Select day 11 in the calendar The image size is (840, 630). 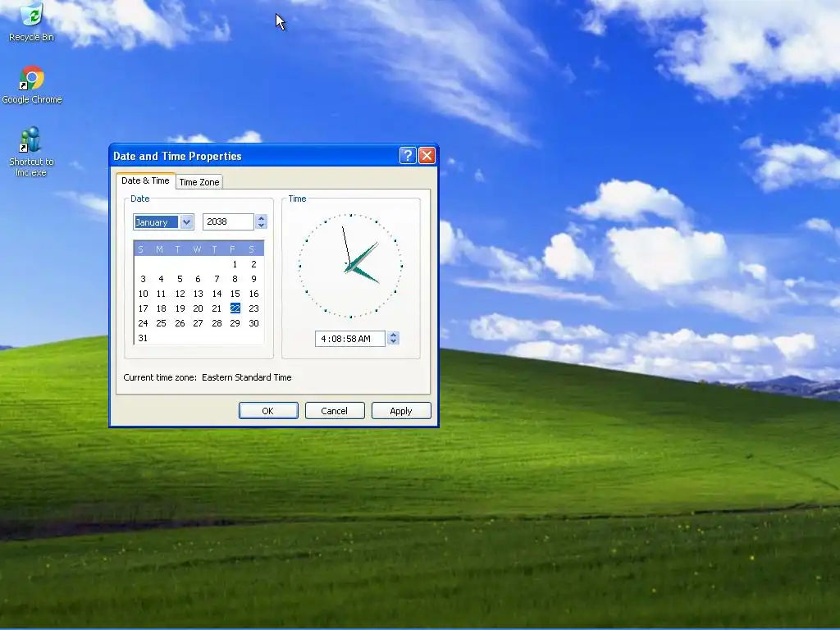[162, 294]
